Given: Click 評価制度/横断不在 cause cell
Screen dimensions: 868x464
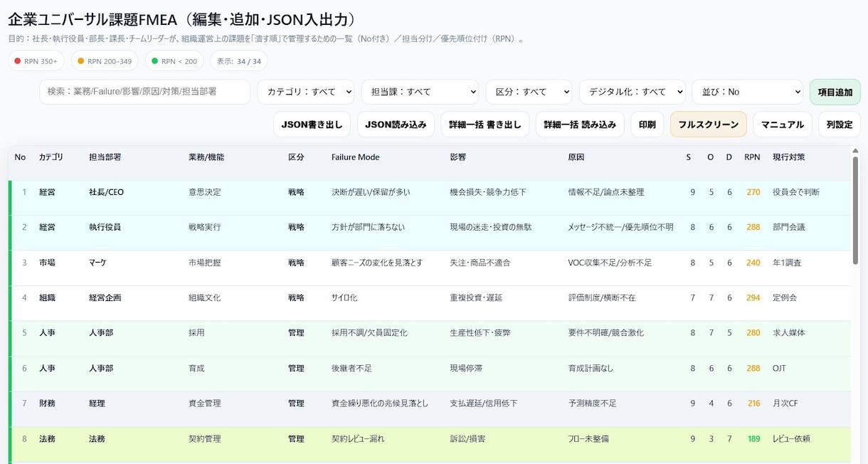Looking at the screenshot, I should pos(602,297).
